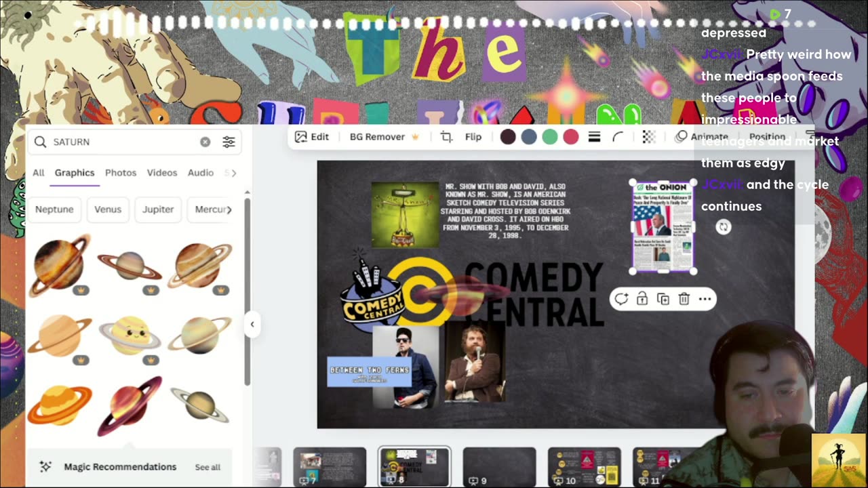Click the crop tool icon
The image size is (868, 488).
coord(446,137)
